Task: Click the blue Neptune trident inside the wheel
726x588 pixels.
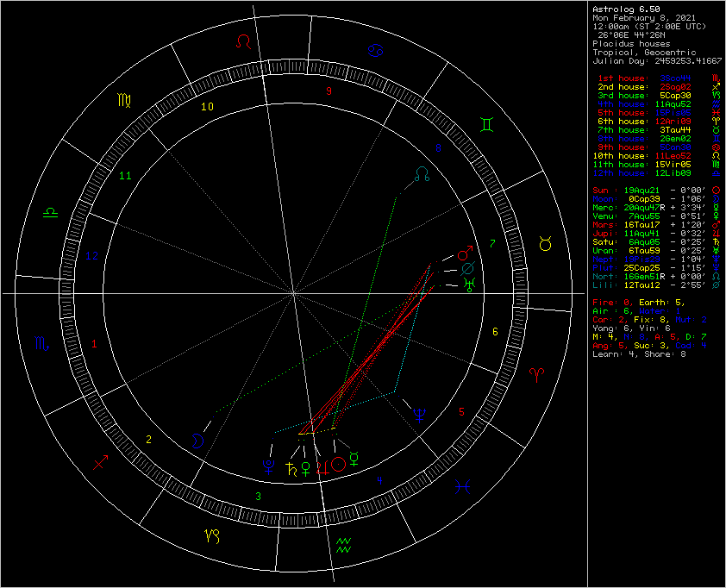Action: click(x=420, y=416)
